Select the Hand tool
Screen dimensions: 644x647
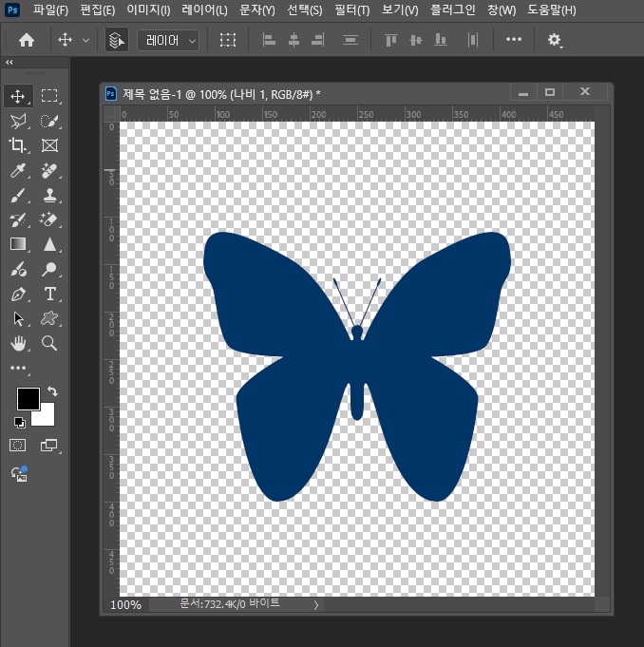(x=18, y=343)
